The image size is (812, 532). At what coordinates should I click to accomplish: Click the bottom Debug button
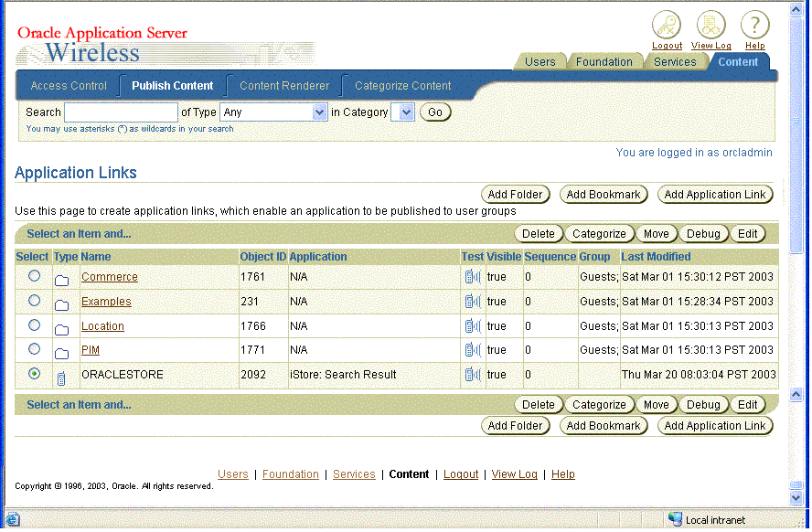[x=703, y=405]
